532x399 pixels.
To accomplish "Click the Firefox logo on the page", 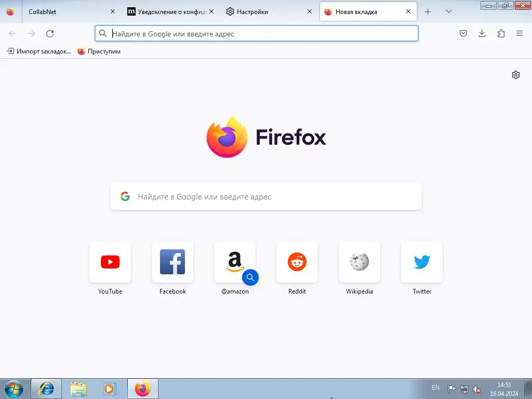I will tap(266, 137).
